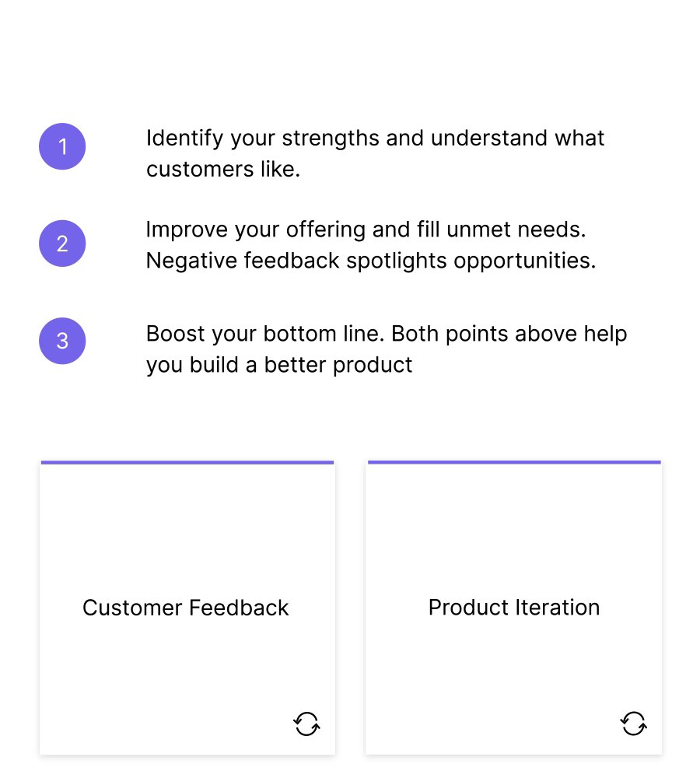Click purple top bar of Customer Feedback card
The height and width of the screenshot is (778, 700).
tap(187, 462)
